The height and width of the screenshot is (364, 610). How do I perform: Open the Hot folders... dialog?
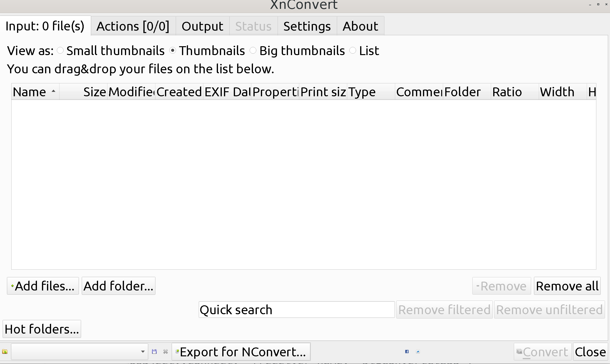click(x=42, y=329)
